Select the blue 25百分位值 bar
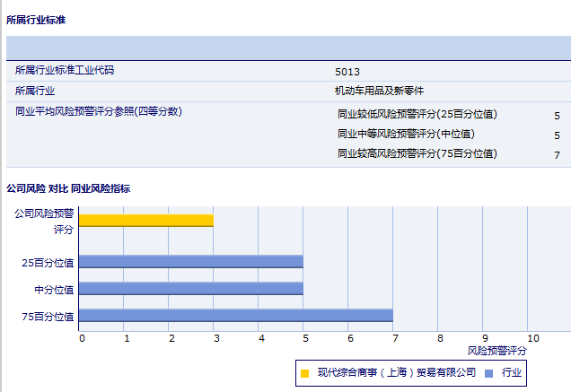 pyautogui.click(x=191, y=262)
